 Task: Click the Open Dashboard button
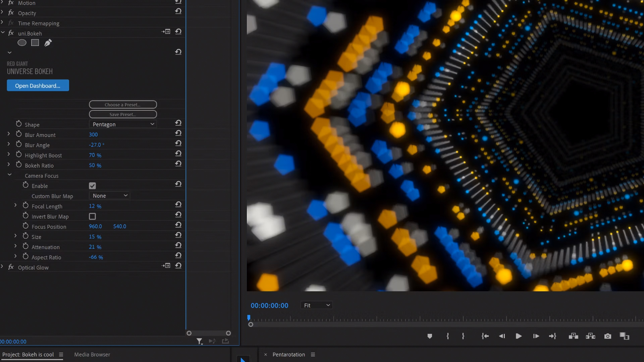(38, 85)
